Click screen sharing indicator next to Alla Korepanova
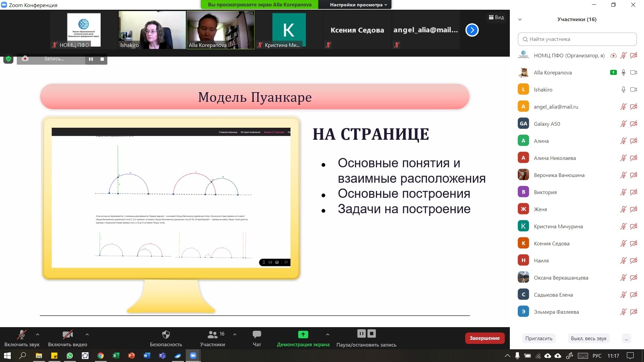This screenshot has width=644, height=362. pyautogui.click(x=613, y=72)
